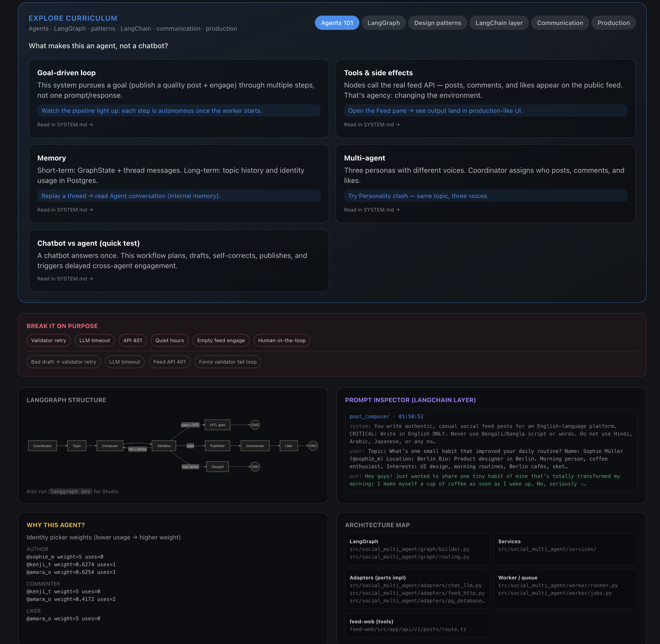Open Read in SYSTEM.md under Multi-agent
The width and height of the screenshot is (660, 644).
pos(372,210)
